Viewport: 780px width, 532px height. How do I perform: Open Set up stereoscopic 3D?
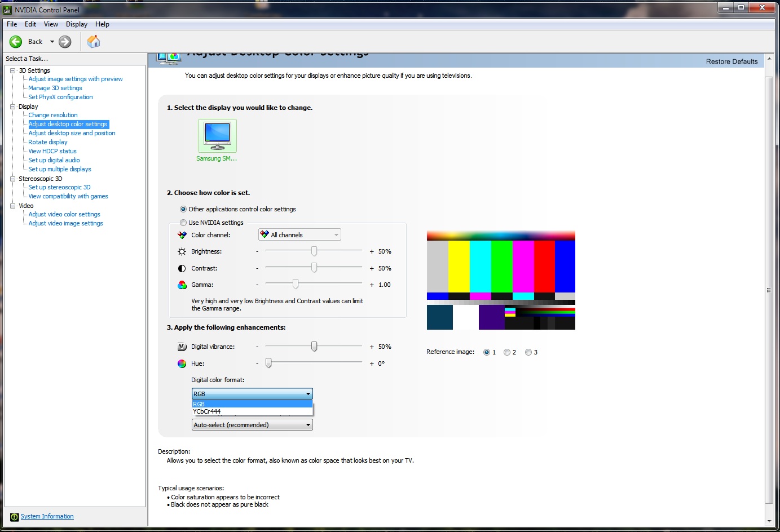tap(59, 188)
